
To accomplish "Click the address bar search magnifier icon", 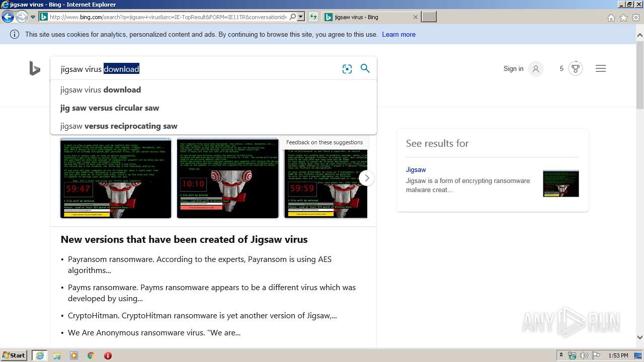I will (293, 17).
